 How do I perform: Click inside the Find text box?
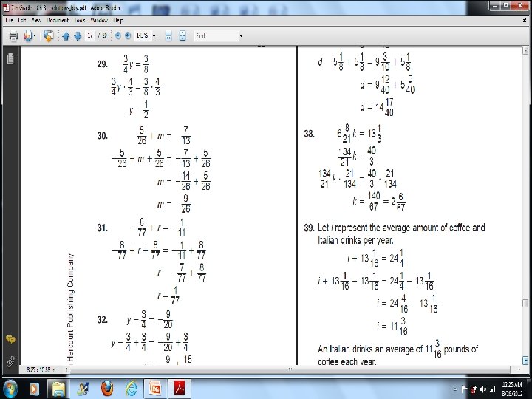pos(216,35)
